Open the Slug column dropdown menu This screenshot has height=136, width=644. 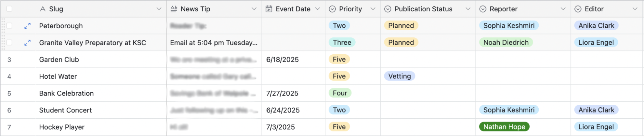(159, 9)
